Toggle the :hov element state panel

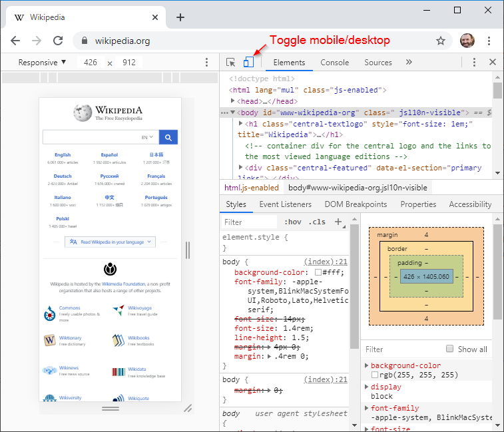pos(292,222)
